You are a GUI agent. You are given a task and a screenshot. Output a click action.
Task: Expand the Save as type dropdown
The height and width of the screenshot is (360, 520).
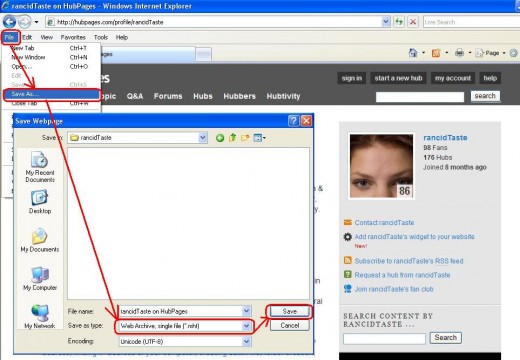point(246,326)
